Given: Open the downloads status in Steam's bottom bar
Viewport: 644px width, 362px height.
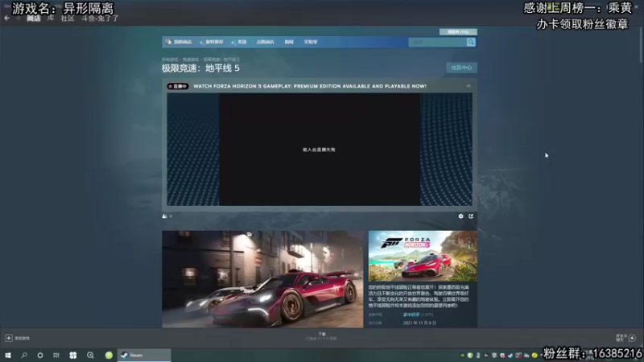Looking at the screenshot, I should point(321,336).
